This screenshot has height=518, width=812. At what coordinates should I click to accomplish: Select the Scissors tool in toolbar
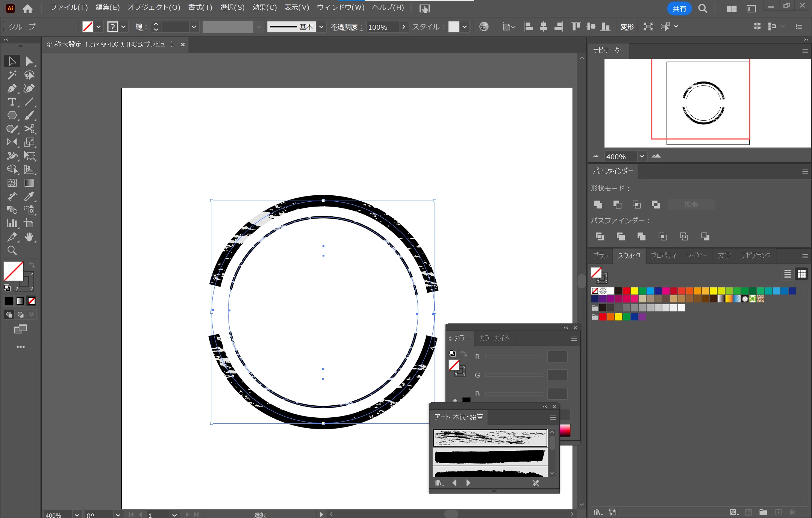pos(29,129)
